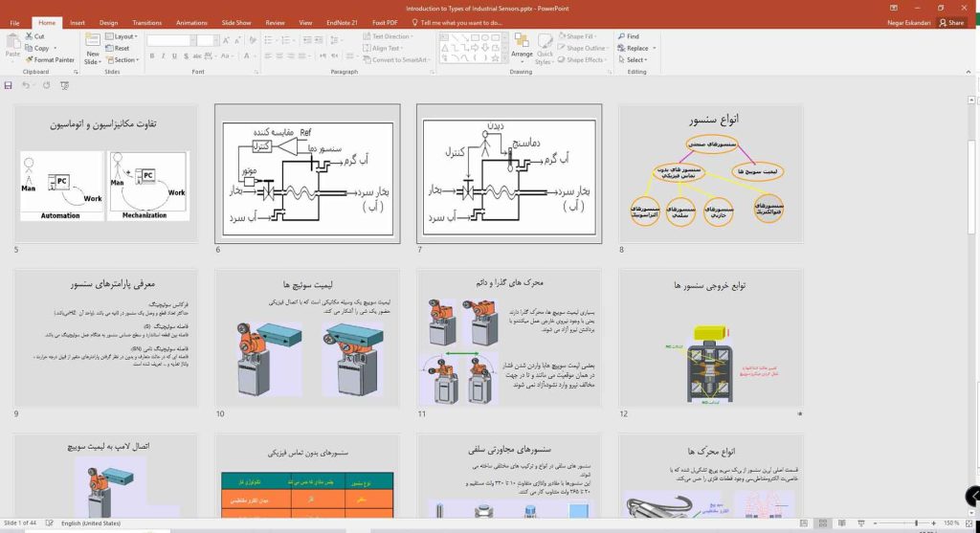Start slideshow from beginning in Quick Access toolbar
Image resolution: width=980 pixels, height=533 pixels.
point(64,85)
